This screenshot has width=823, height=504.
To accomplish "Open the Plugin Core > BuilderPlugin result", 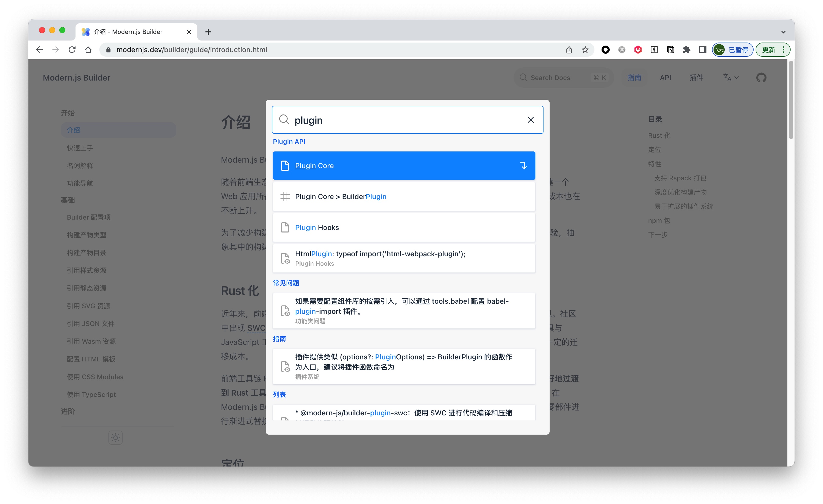I will [404, 197].
